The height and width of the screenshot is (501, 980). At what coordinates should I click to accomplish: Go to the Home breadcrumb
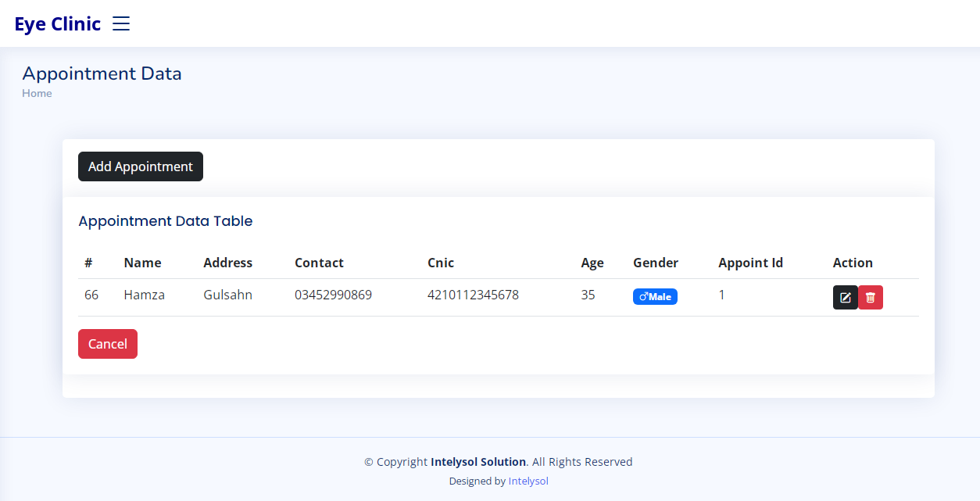click(37, 93)
